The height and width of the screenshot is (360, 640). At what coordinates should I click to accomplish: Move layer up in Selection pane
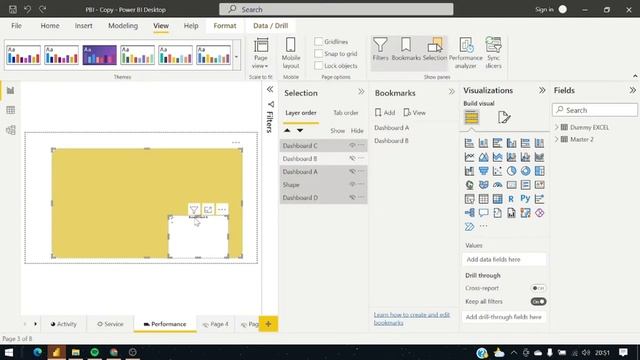(x=287, y=131)
